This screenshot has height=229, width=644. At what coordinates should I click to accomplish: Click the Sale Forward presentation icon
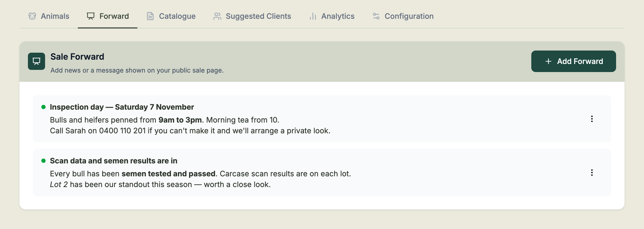pyautogui.click(x=36, y=61)
